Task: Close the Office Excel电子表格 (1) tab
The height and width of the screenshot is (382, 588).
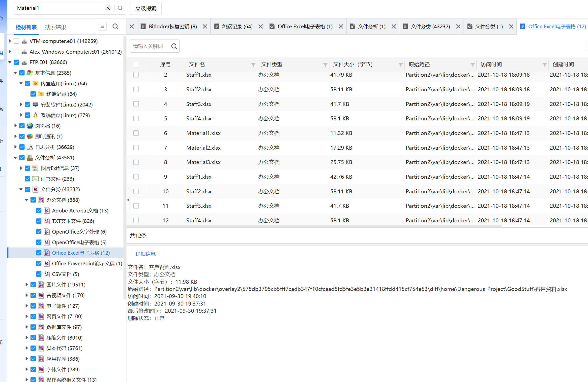Action: coord(341,27)
